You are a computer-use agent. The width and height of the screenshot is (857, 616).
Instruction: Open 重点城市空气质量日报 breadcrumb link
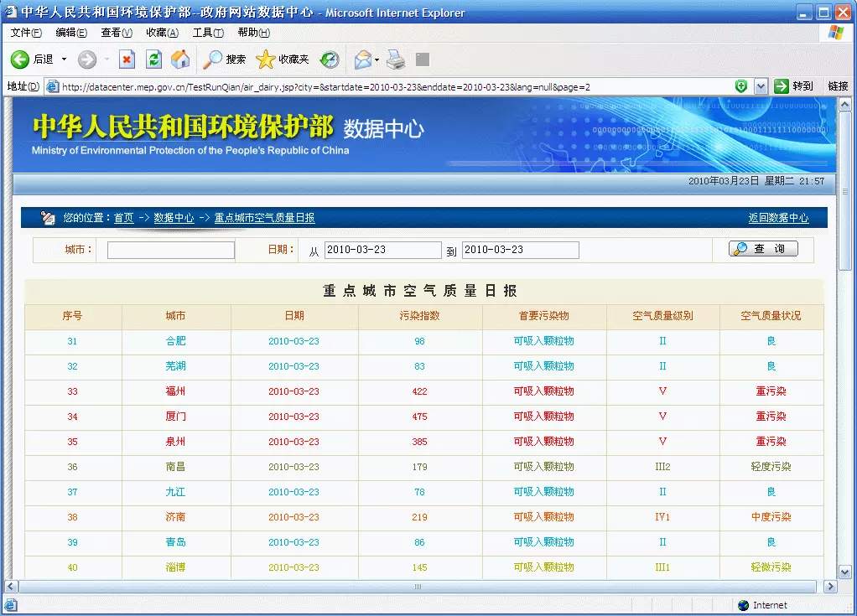point(264,218)
